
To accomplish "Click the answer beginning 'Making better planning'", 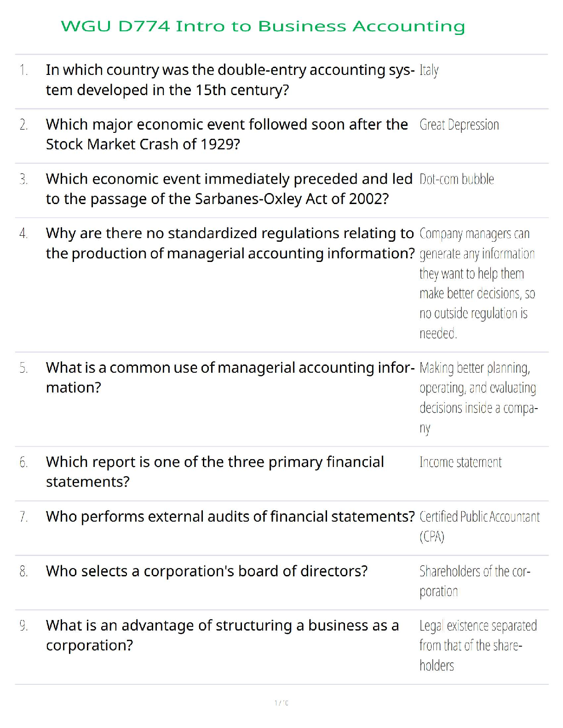I will click(478, 398).
